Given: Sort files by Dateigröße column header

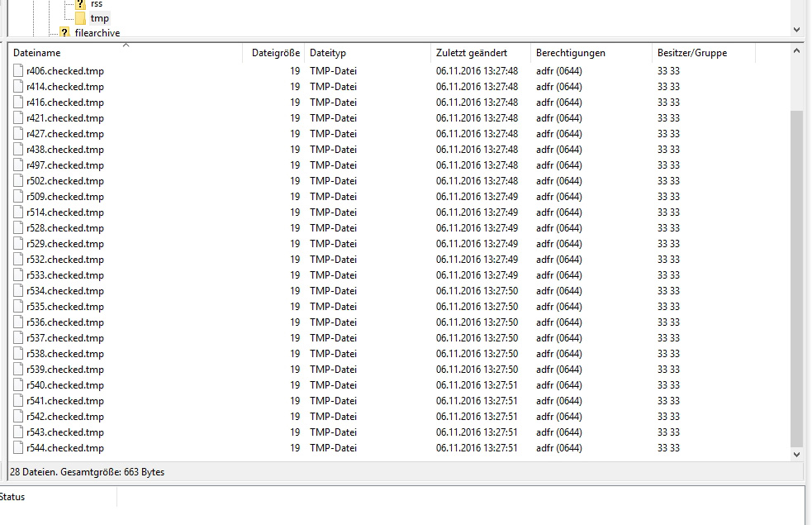Looking at the screenshot, I should tap(275, 53).
